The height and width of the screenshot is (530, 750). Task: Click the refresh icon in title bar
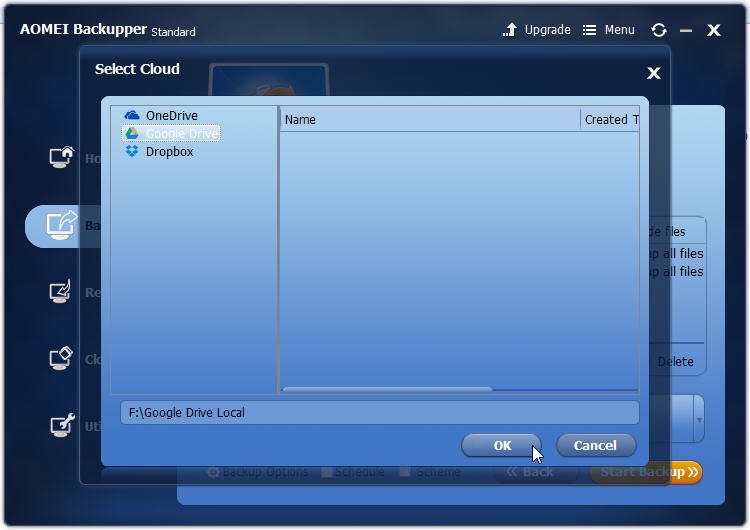coord(659,30)
